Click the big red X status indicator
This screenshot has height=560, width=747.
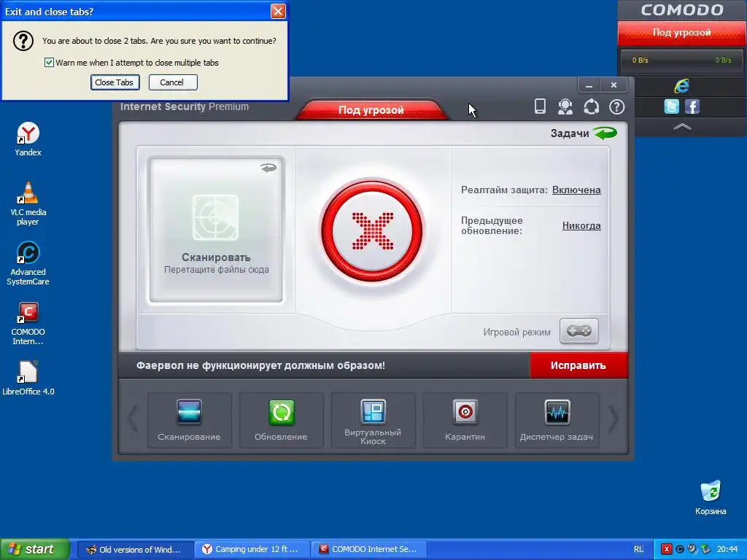coord(372,231)
